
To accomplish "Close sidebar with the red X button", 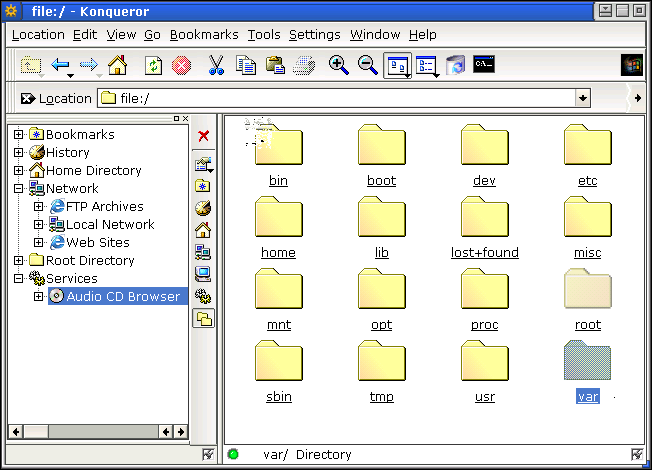I will (x=203, y=136).
